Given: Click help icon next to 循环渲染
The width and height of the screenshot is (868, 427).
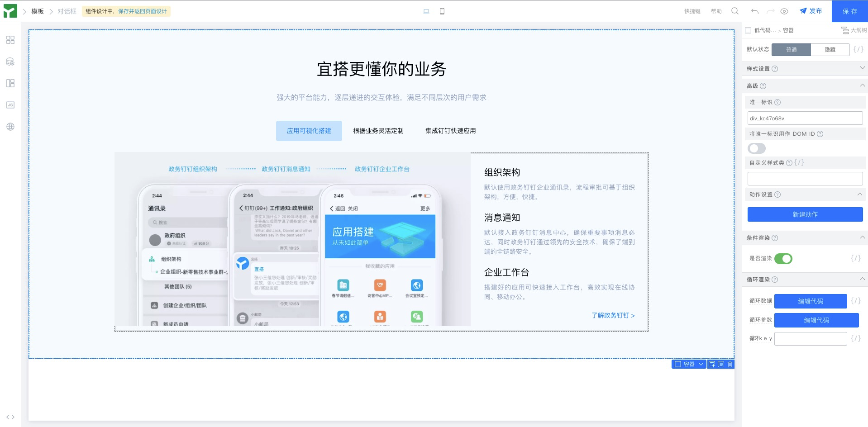Looking at the screenshot, I should coord(775,280).
